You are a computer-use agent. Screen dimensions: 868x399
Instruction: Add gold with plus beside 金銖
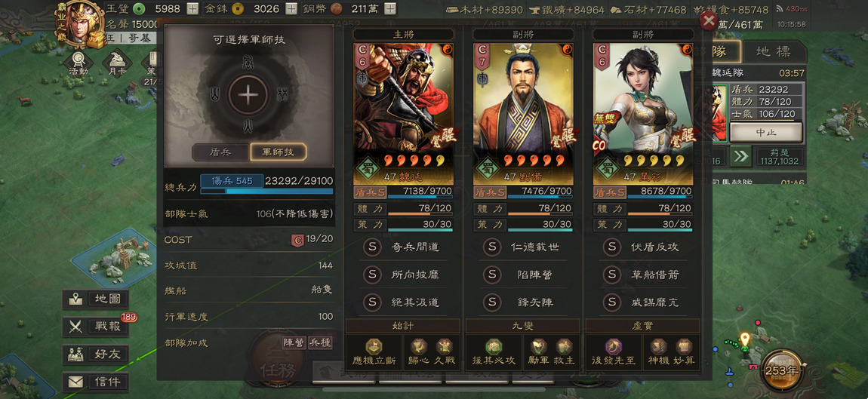291,9
